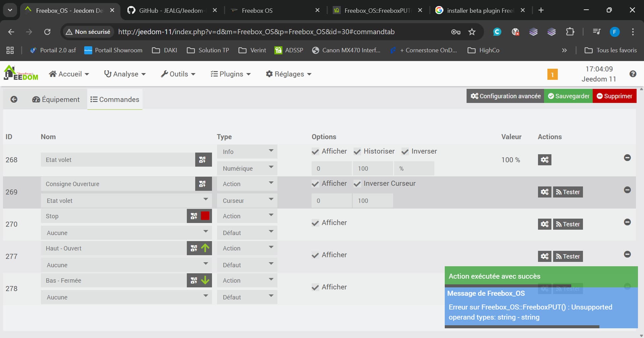Test the Haut - Ouvert command

568,257
